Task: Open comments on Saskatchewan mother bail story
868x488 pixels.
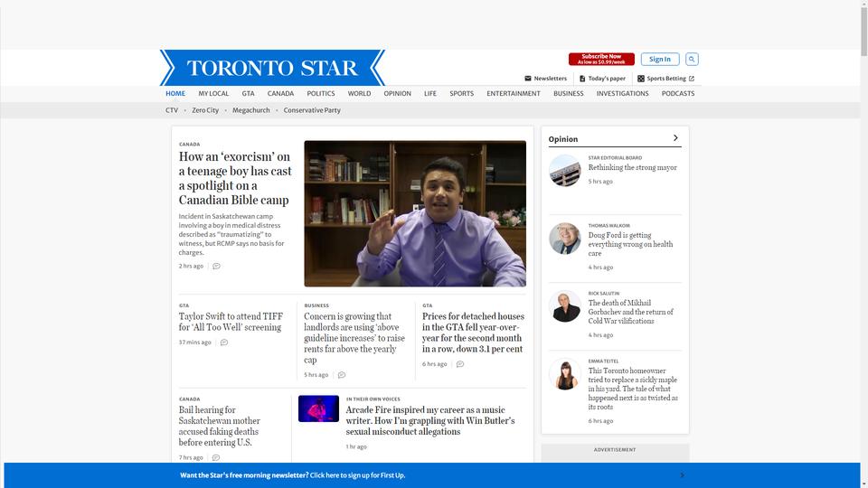Action: click(x=216, y=457)
